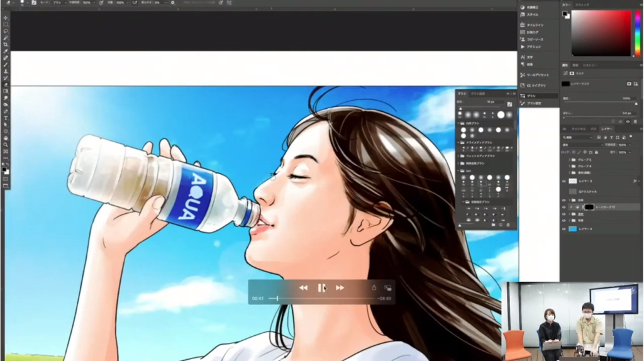The image size is (644, 361).
Task: Select the Rectangular Marquee tool
Action: [6, 25]
